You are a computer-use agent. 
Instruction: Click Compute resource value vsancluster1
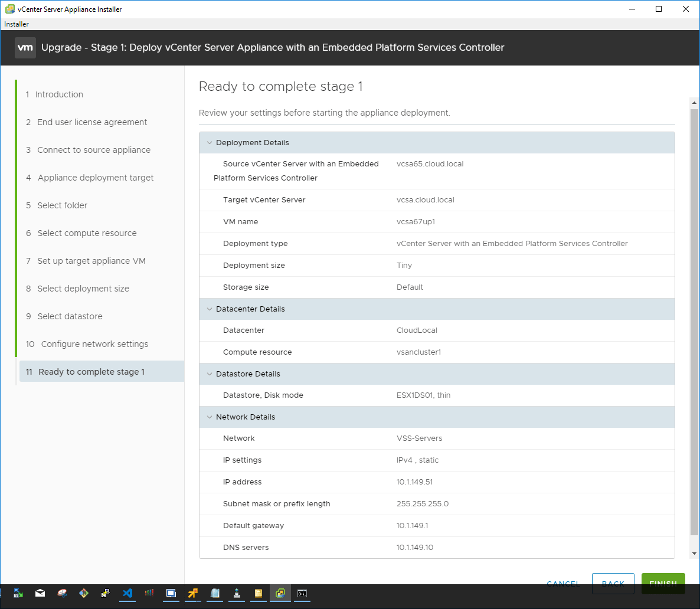(418, 352)
